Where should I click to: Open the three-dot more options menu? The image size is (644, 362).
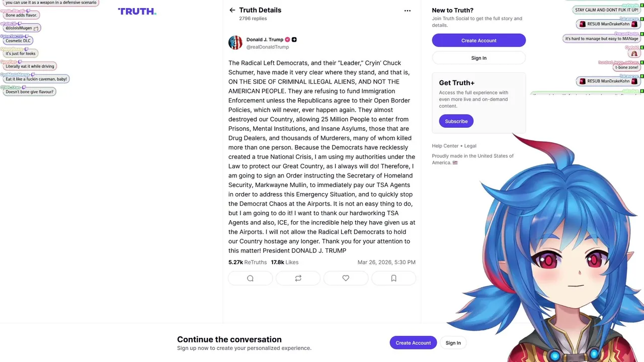coord(408,11)
